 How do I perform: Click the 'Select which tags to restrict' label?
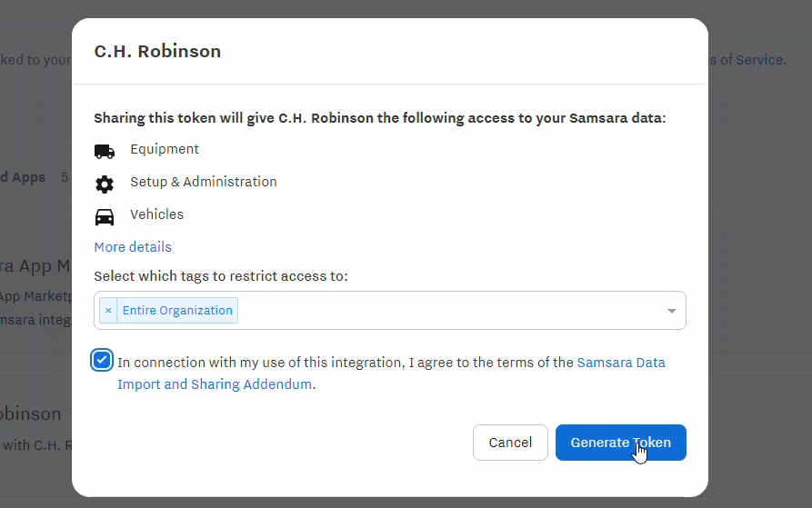pos(221,275)
